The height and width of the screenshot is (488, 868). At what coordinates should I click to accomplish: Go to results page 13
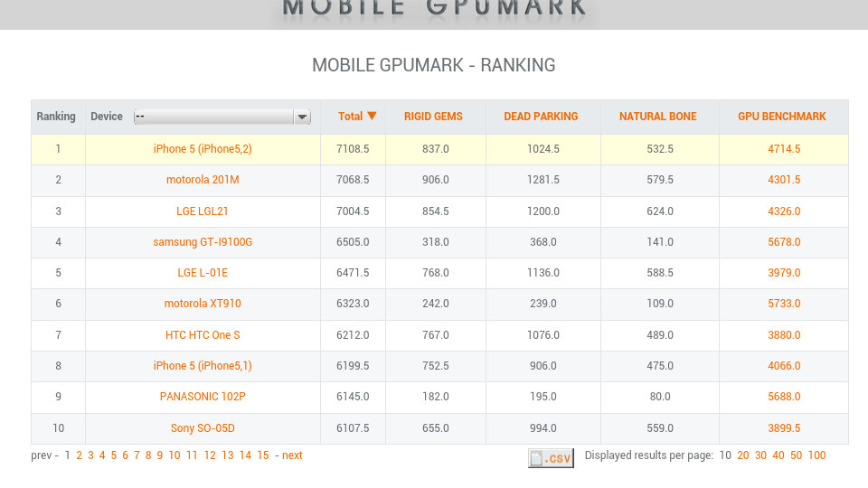tap(228, 455)
